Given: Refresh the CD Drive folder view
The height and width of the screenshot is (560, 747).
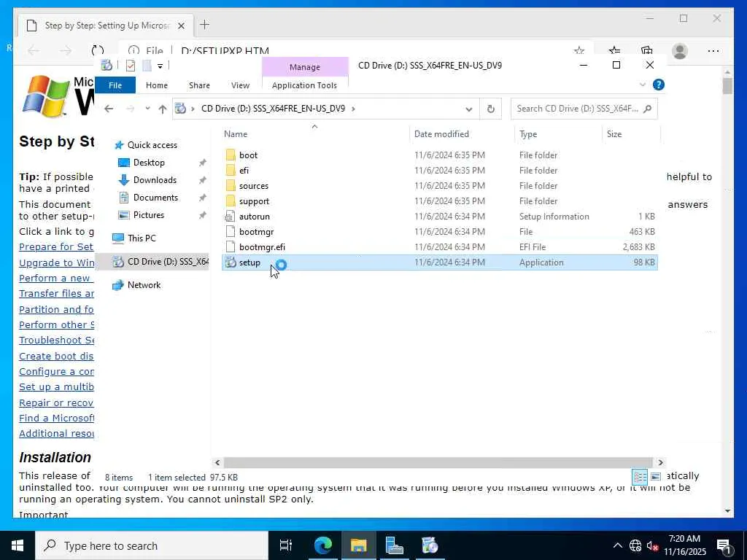Looking at the screenshot, I should pyautogui.click(x=491, y=109).
